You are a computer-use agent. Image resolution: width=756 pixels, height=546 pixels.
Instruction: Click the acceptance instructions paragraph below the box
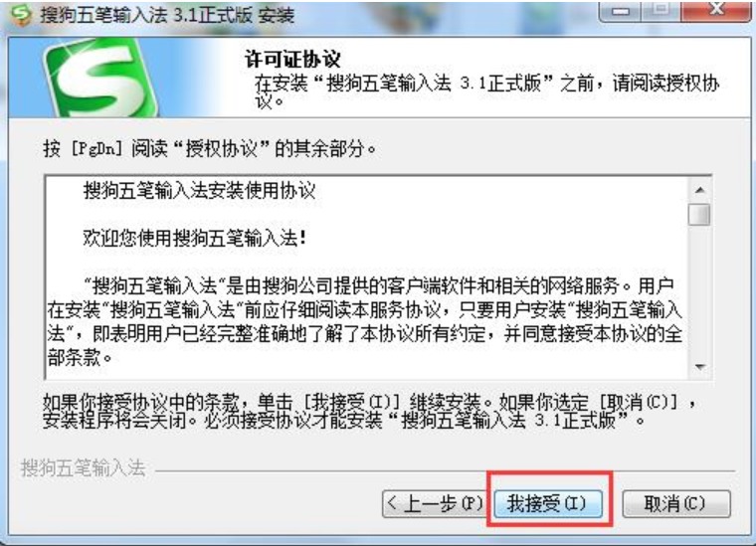coord(369,411)
